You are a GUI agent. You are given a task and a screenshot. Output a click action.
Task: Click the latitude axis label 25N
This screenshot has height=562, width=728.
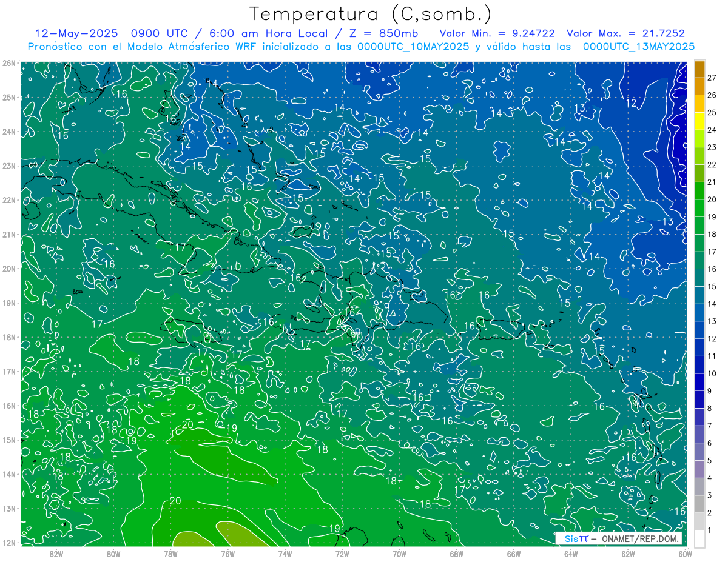pos(9,98)
